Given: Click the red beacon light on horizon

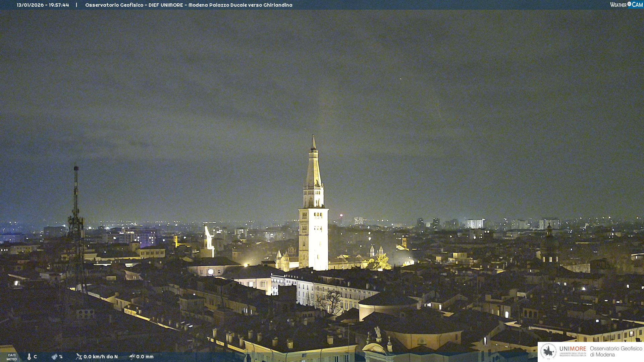Looking at the screenshot, I should pyautogui.click(x=341, y=215).
